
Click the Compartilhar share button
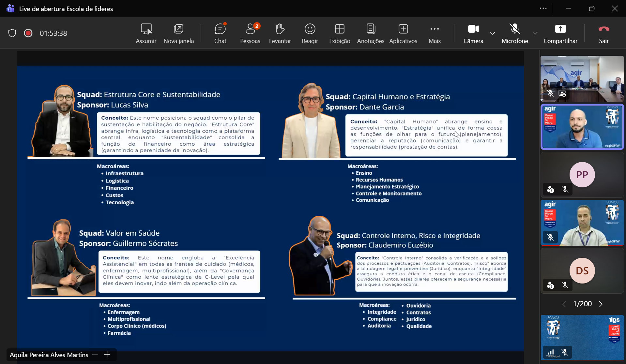pyautogui.click(x=560, y=33)
